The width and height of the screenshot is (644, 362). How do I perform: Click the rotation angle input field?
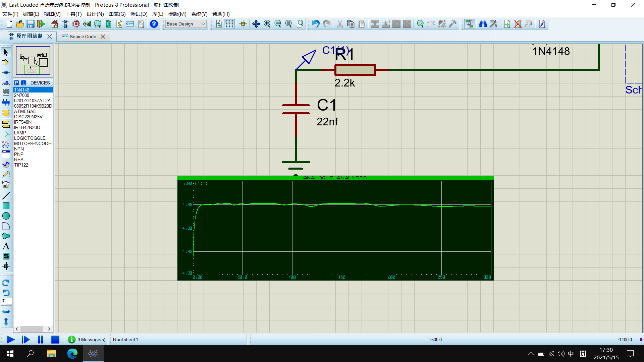[x=6, y=301]
